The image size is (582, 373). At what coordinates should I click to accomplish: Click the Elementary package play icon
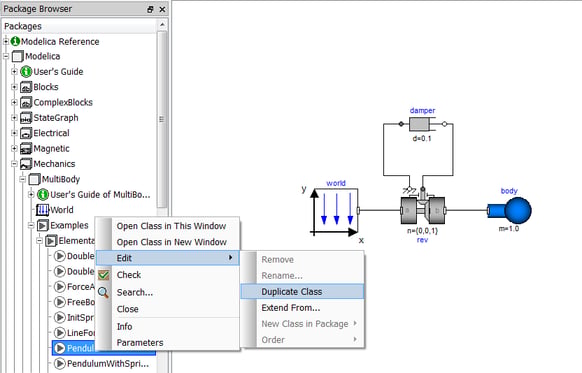[51, 241]
